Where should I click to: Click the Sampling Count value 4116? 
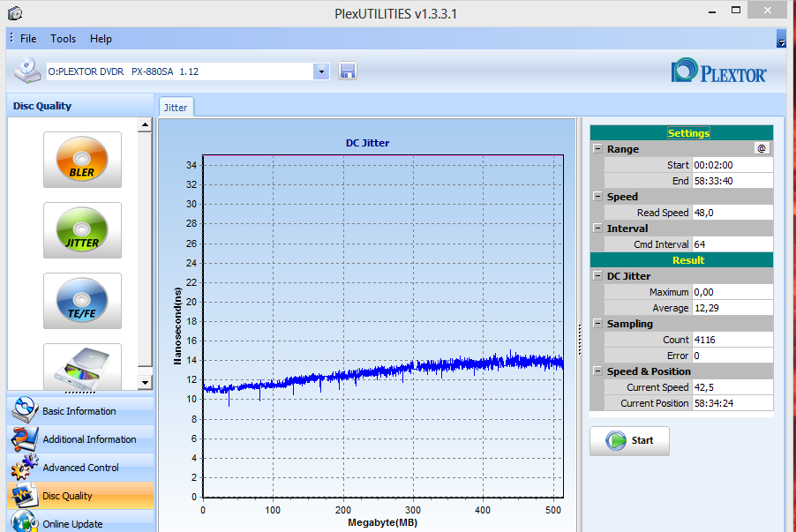click(x=732, y=340)
